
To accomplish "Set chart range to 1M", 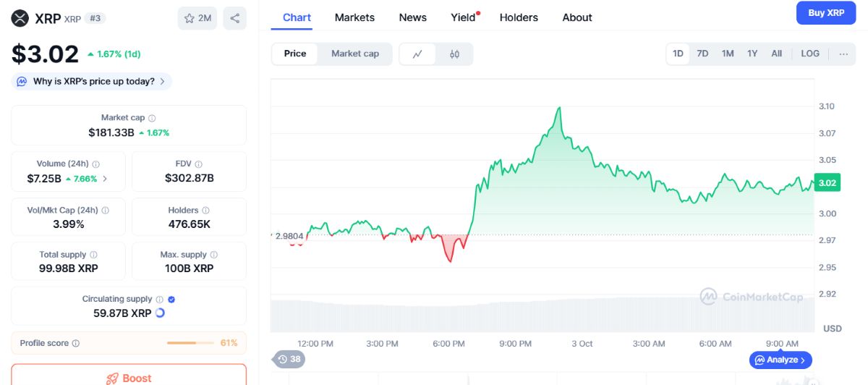I will 728,54.
